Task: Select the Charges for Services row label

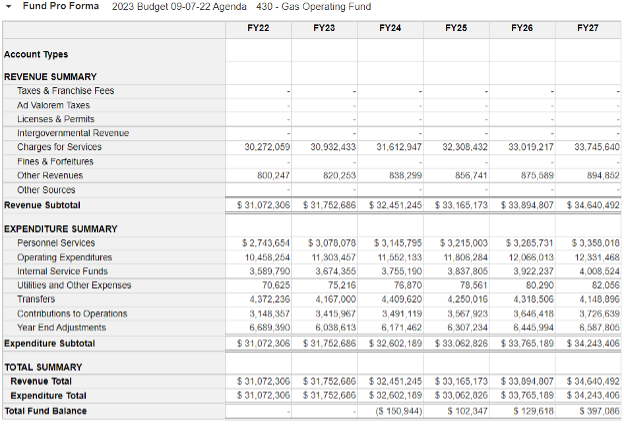Action: coord(59,147)
